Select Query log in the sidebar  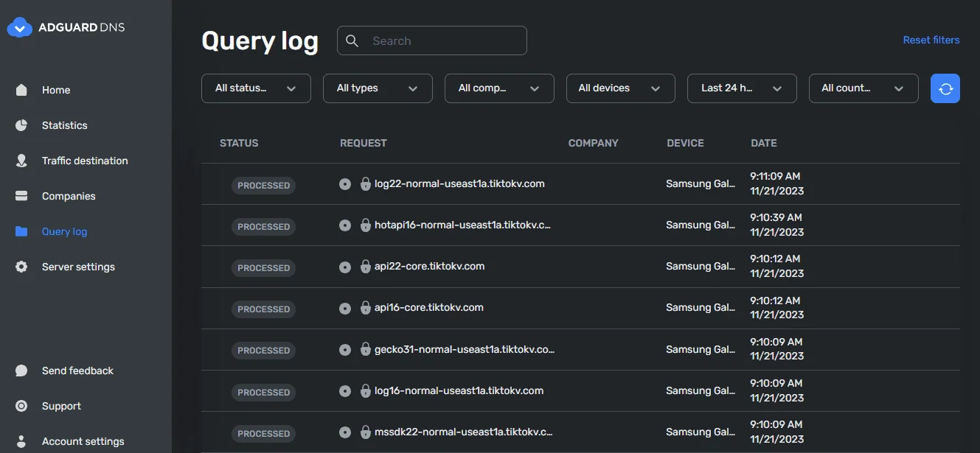64,231
